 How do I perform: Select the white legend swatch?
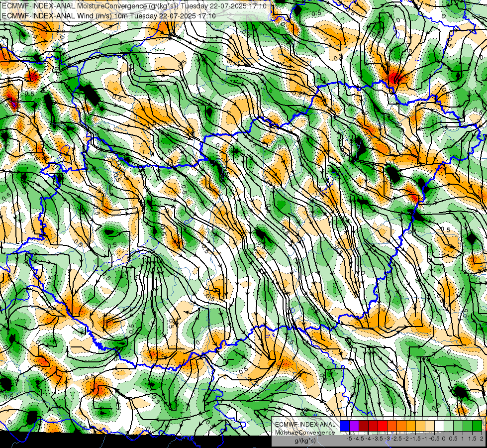point(439,426)
